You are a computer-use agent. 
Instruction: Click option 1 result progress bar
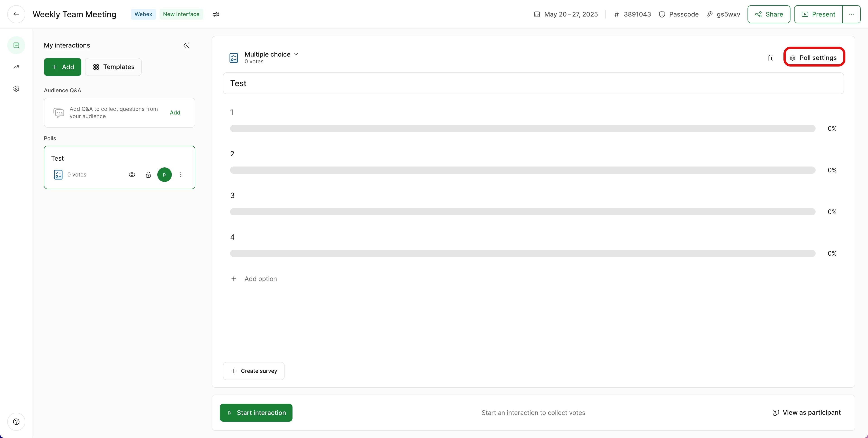tap(523, 129)
